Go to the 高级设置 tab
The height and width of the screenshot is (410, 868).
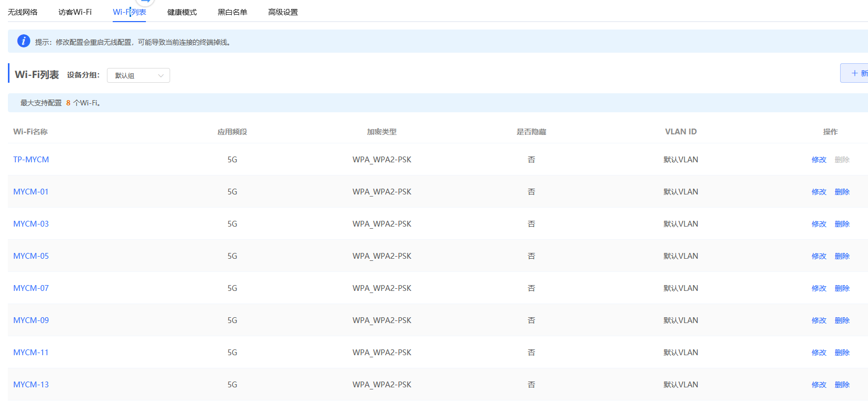[283, 12]
